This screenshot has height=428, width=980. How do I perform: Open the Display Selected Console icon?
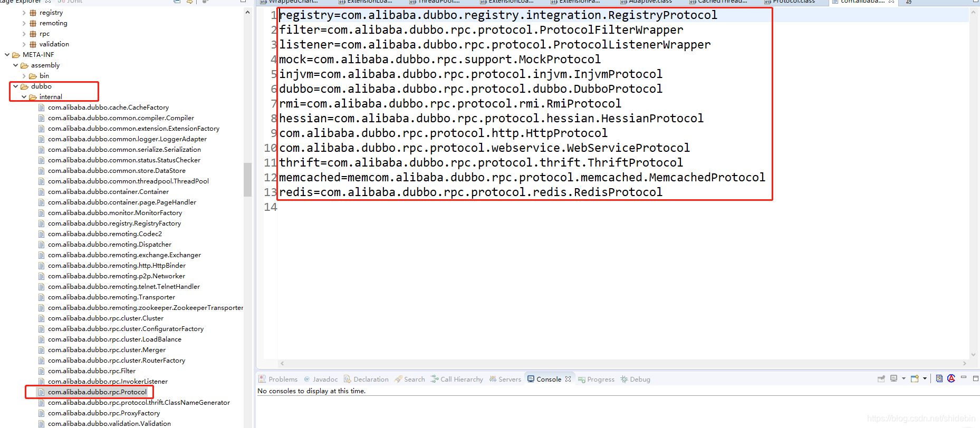893,378
